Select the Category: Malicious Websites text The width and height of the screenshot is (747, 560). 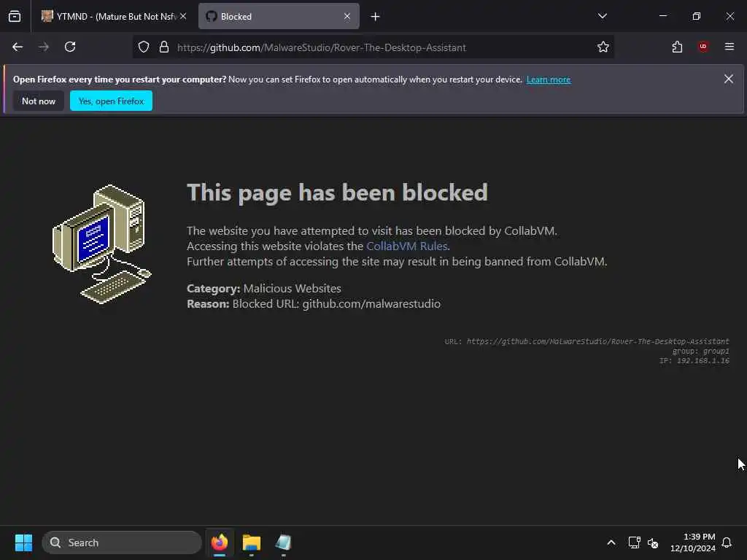[x=264, y=289]
